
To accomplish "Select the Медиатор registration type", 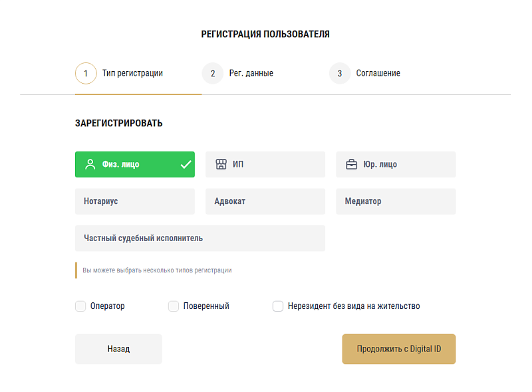I will tap(396, 201).
